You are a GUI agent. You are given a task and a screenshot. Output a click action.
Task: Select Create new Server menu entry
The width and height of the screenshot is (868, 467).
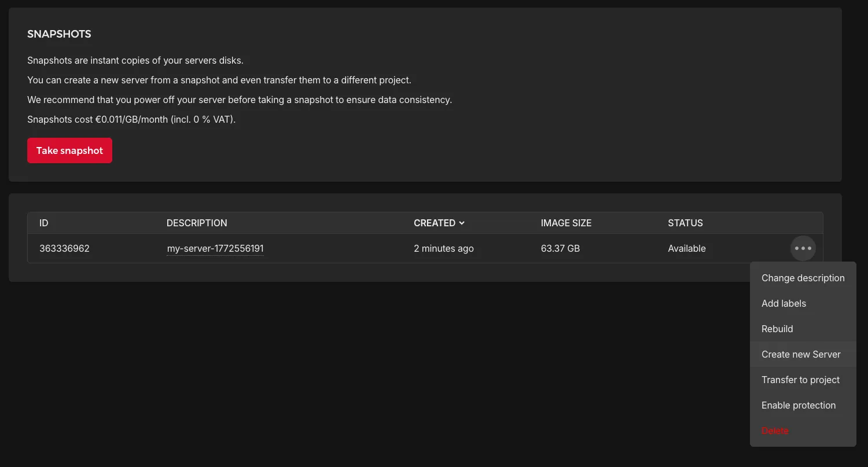(803, 354)
